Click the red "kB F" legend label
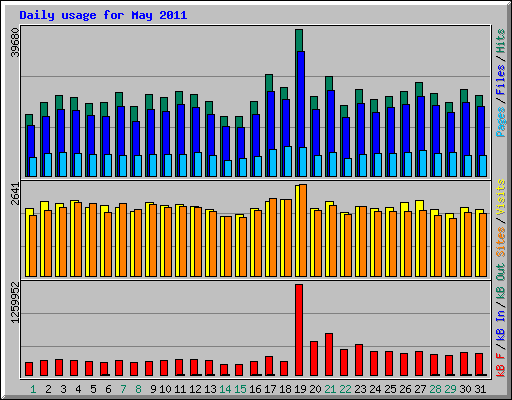Viewport: 512px width, 400px height. (x=500, y=364)
